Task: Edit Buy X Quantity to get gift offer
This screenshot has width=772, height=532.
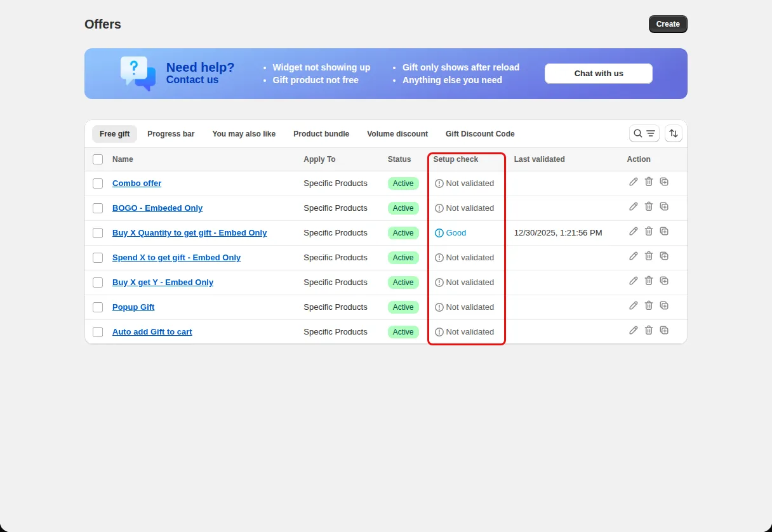Action: pos(633,231)
